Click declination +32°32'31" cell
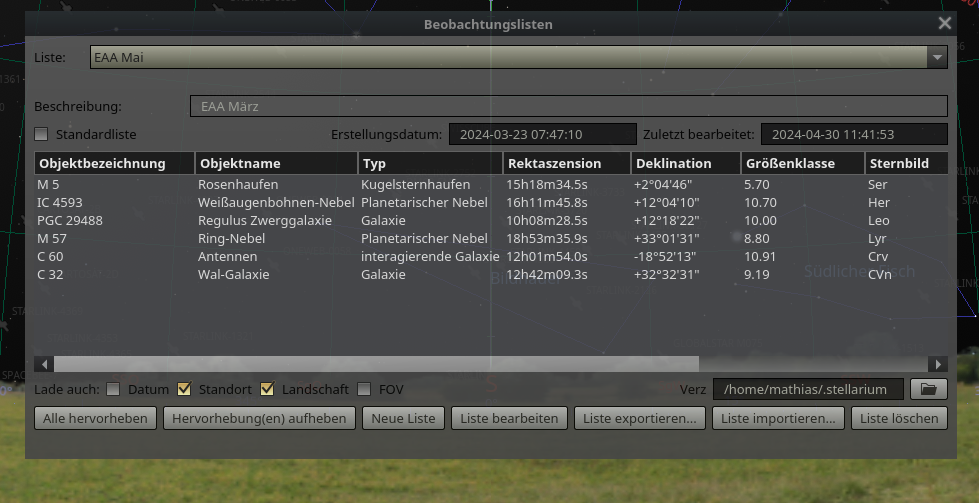The height and width of the screenshot is (503, 979). pyautogui.click(x=666, y=275)
